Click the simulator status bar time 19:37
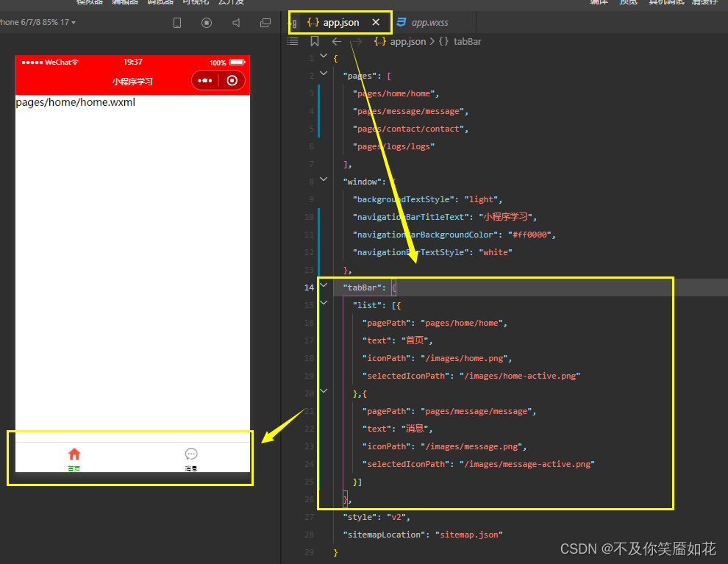728x564 pixels. tap(133, 63)
